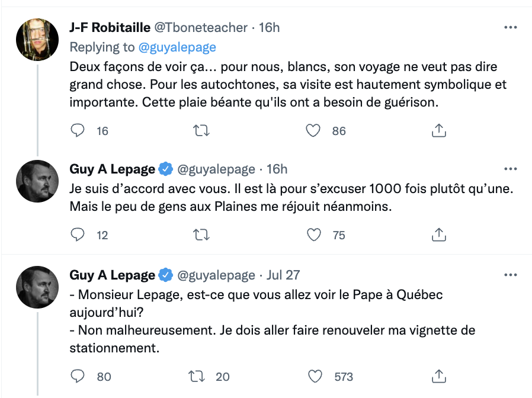532x398 pixels.
Task: Open more options on J-F Robitaille's tweet
Action: (x=509, y=27)
